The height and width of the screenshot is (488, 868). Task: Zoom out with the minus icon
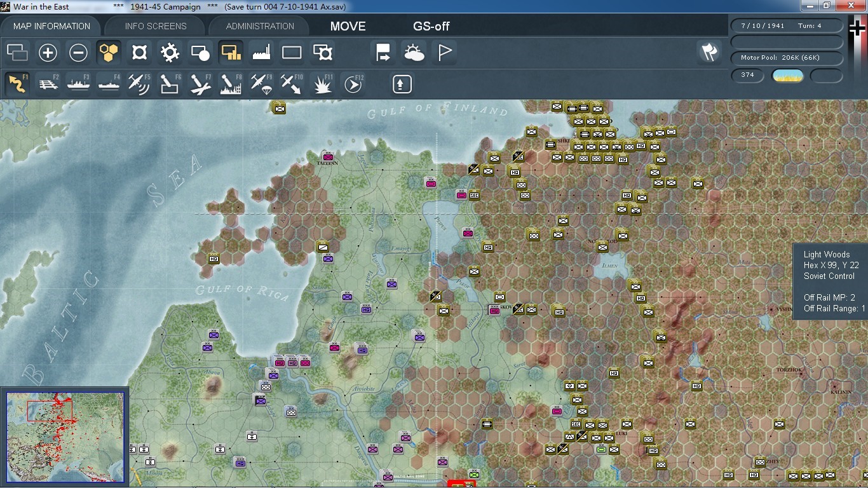point(78,52)
